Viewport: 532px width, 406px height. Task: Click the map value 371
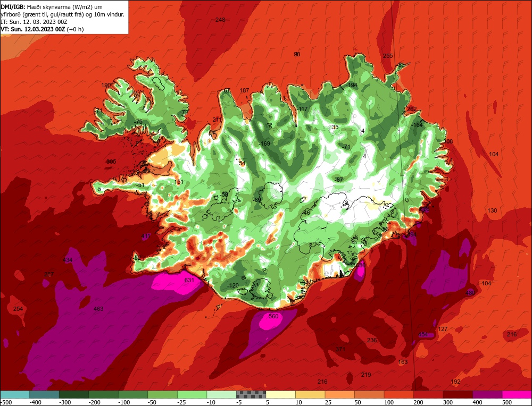[340, 349]
